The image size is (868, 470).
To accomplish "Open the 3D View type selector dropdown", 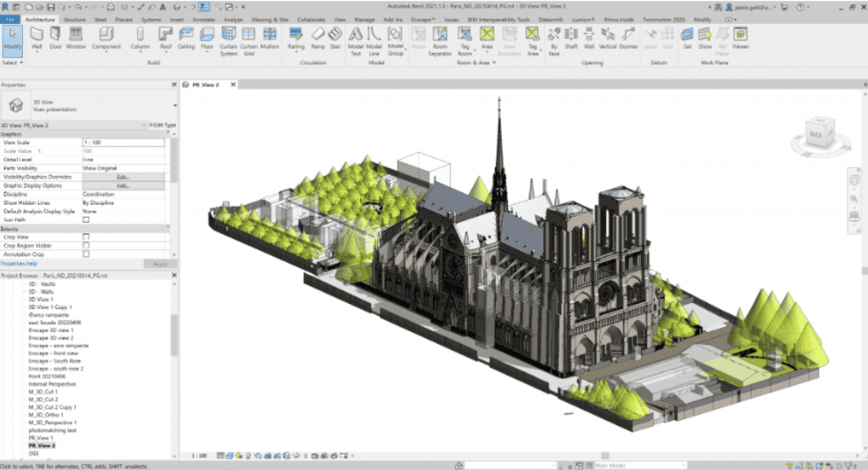I will (x=174, y=106).
